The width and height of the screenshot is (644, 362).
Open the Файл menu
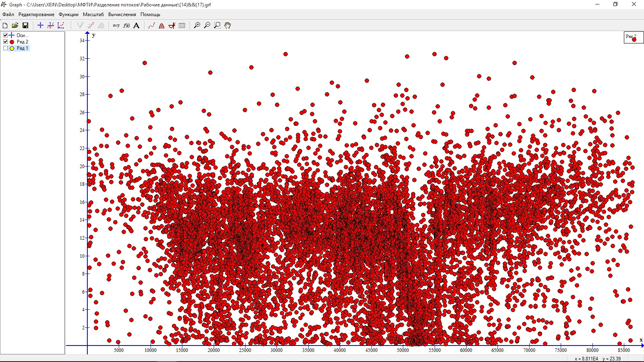[8, 14]
